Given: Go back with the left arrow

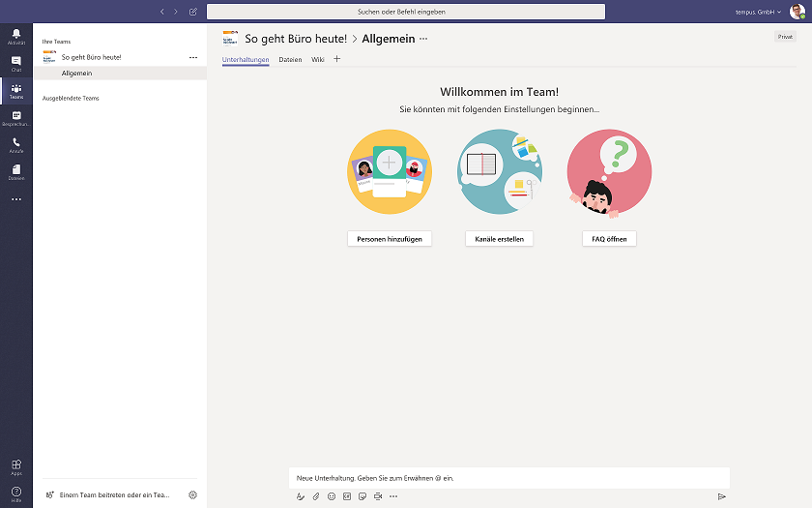Looking at the screenshot, I should pos(162,12).
